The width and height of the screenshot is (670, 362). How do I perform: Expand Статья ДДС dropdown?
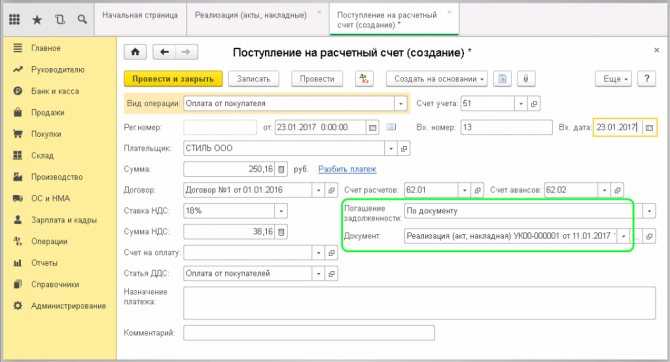(318, 274)
